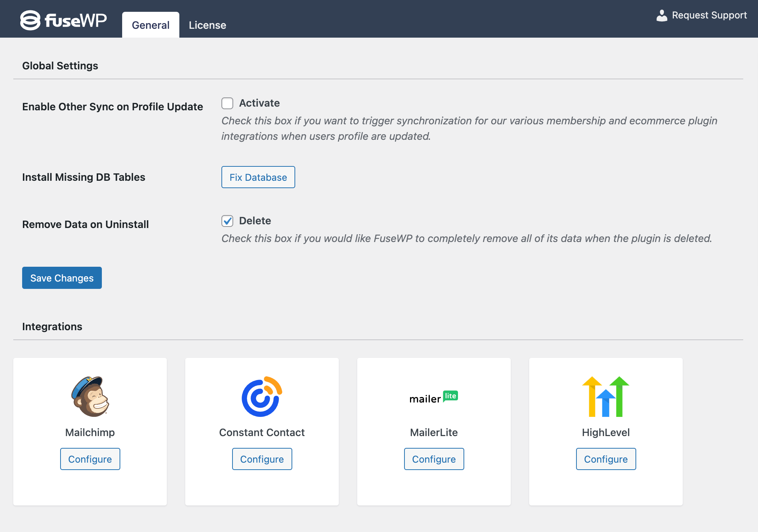Uncheck the Delete data checkbox
This screenshot has width=758, height=532.
pos(227,221)
